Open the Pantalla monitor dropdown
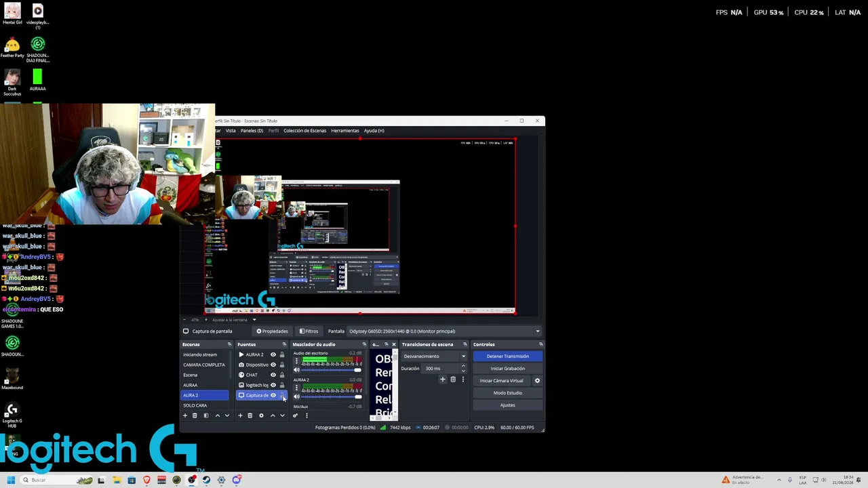 [x=445, y=331]
